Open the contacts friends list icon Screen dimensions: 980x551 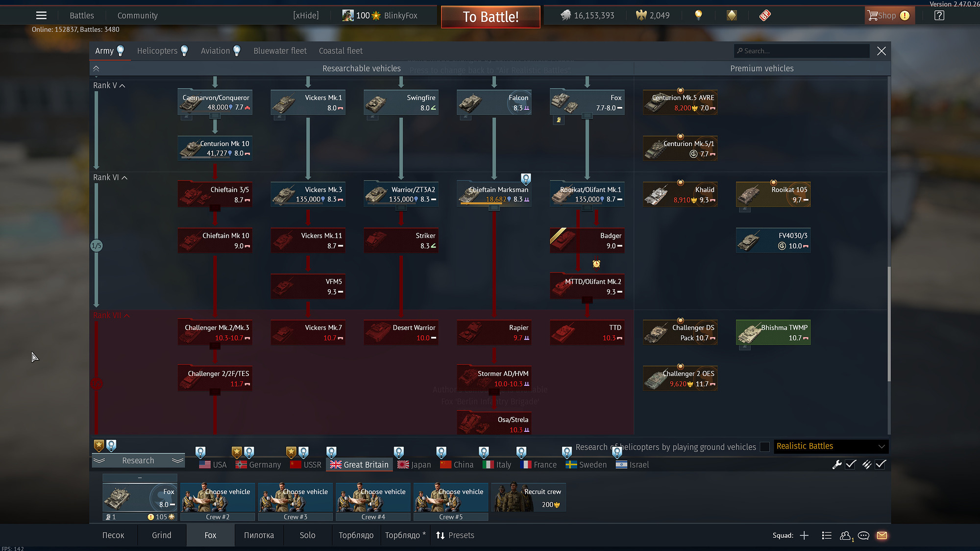[845, 535]
